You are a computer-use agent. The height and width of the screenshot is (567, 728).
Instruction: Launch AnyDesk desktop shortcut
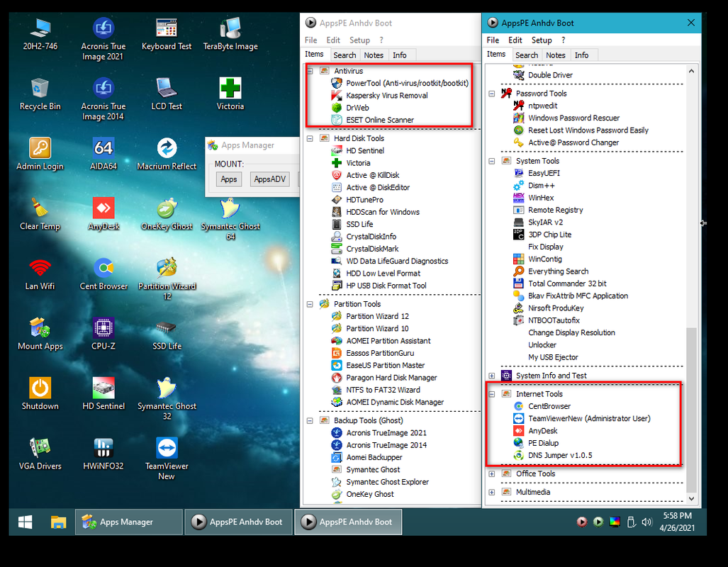click(103, 214)
